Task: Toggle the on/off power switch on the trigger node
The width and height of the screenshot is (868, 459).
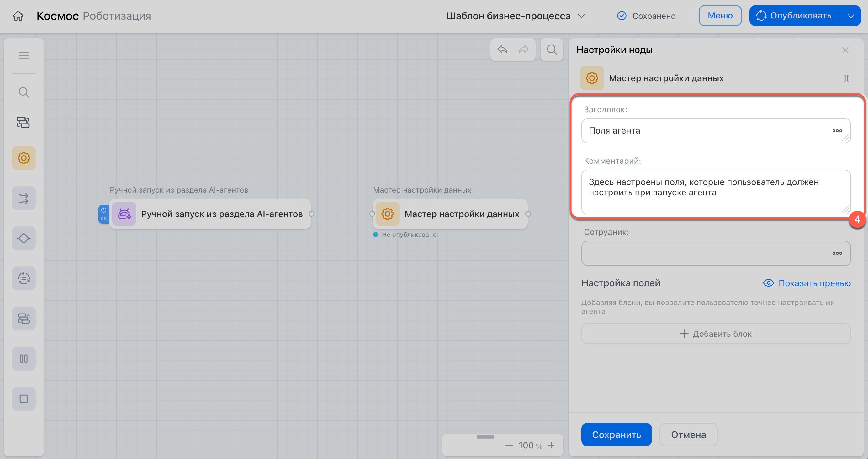Action: [103, 214]
